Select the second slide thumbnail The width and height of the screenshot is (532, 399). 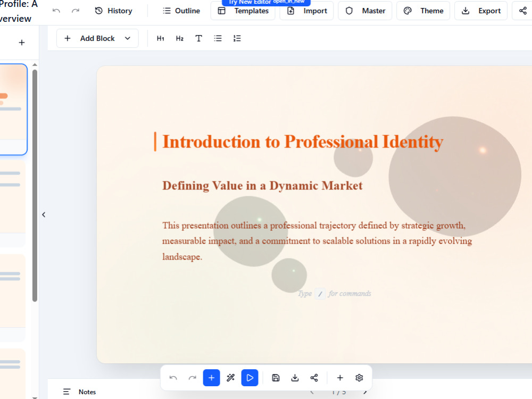coord(13,204)
